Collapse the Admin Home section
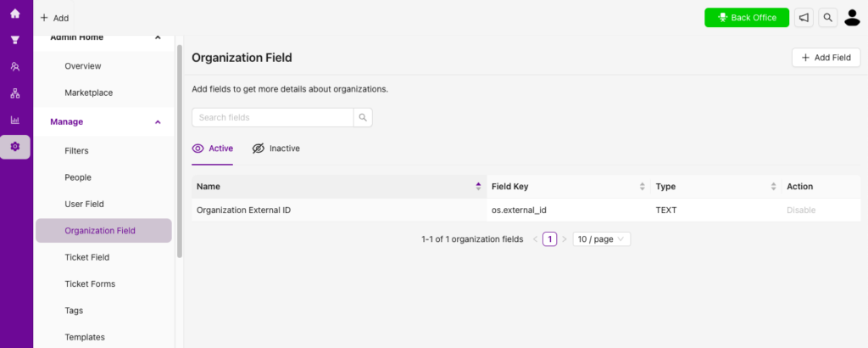The image size is (868, 348). coord(158,37)
